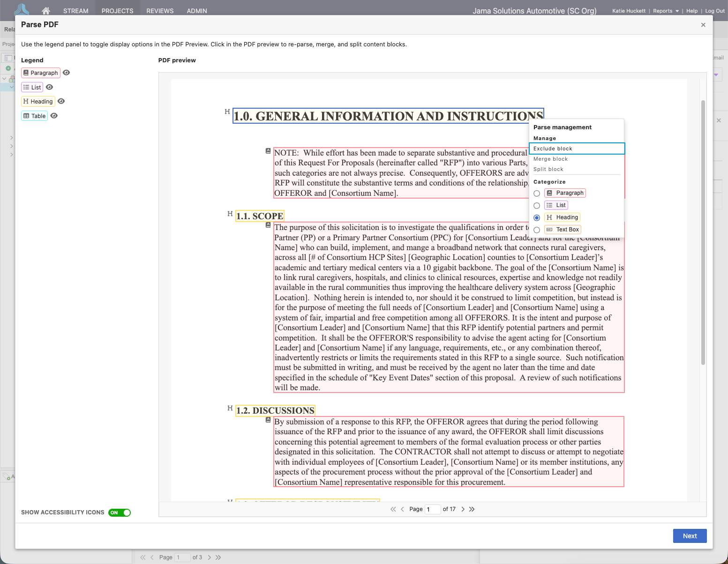Select the Paragraph legend tag
The height and width of the screenshot is (564, 728).
click(41, 73)
